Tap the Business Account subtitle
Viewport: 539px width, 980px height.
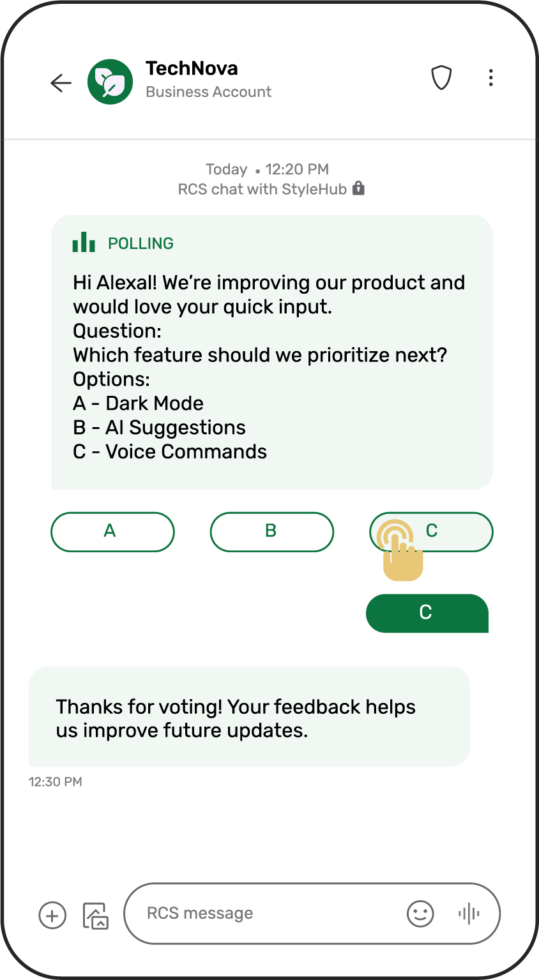pyautogui.click(x=208, y=92)
